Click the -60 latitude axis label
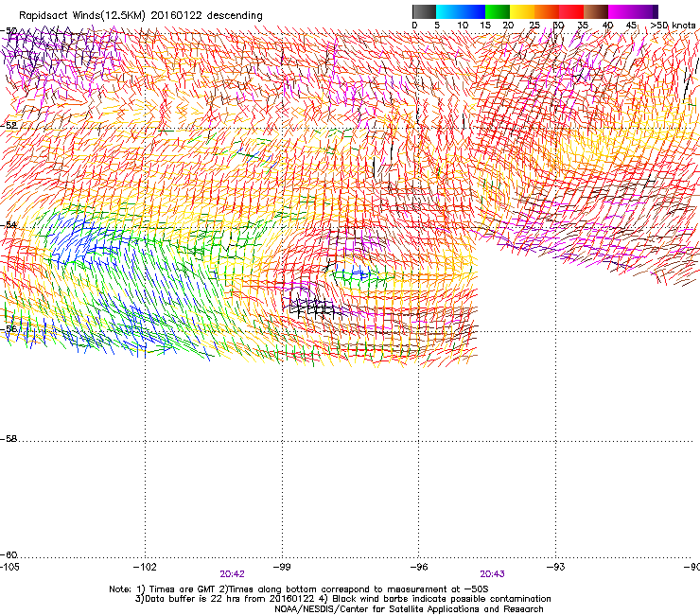 pyautogui.click(x=9, y=554)
